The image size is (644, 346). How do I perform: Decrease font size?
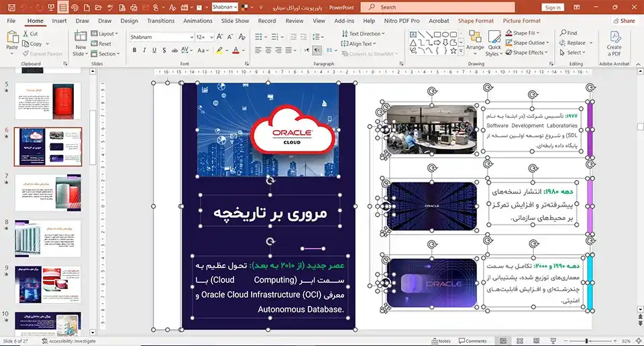point(230,37)
